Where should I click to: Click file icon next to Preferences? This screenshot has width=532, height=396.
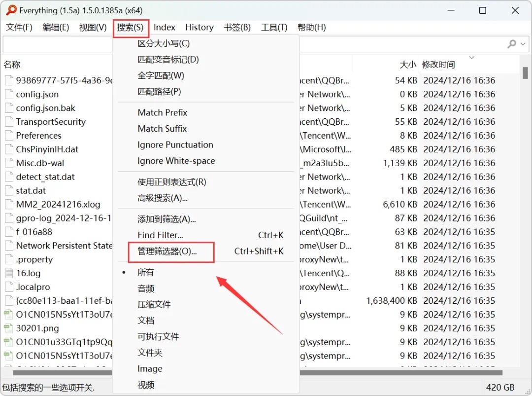coord(9,136)
